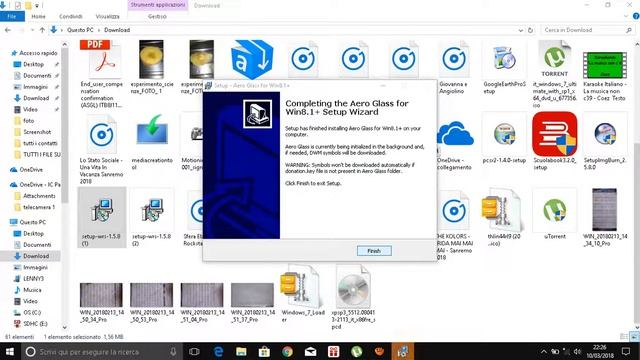The height and width of the screenshot is (360, 640).
Task: Open the volume control in tray
Action: point(577,351)
